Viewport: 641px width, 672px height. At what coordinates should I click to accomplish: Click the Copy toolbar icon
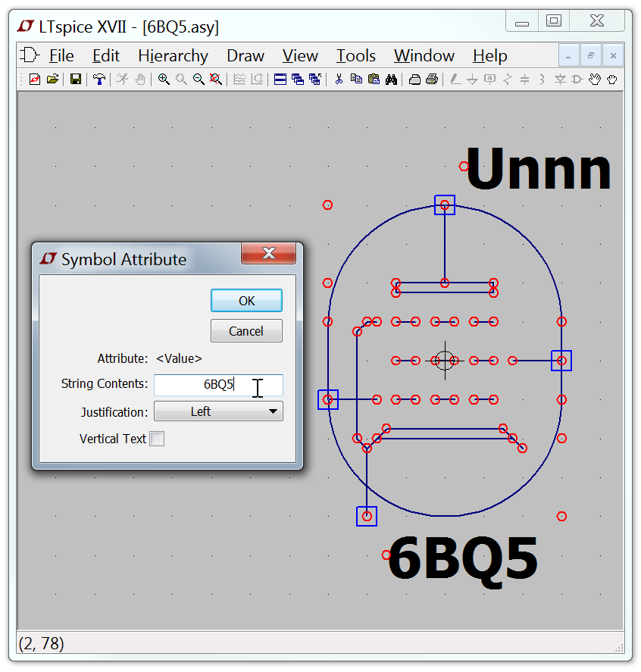pos(356,79)
